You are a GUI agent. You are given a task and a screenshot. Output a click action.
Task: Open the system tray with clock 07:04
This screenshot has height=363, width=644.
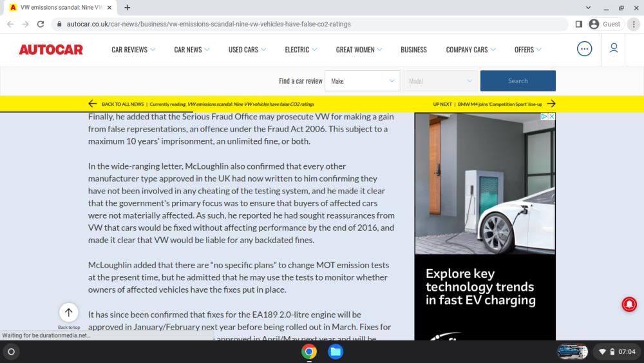(618, 351)
